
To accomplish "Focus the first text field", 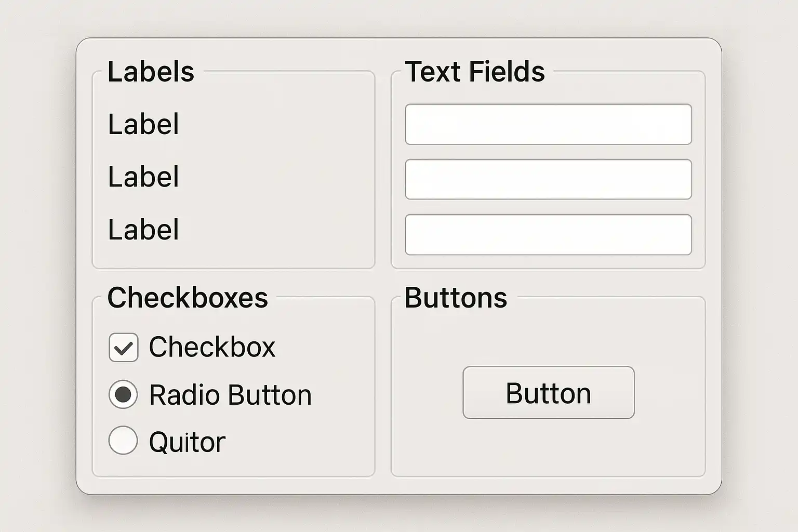I will point(548,124).
